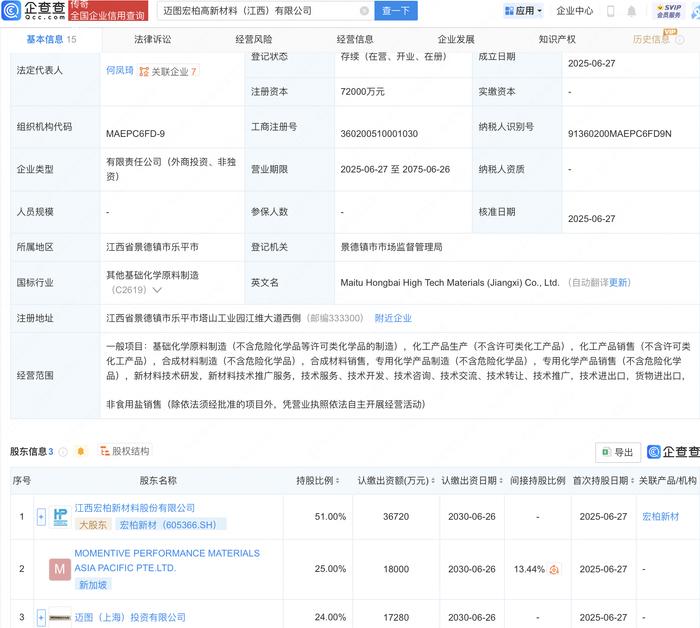The image size is (700, 628).
Task: Open the info icon beside 历史信息 tab
Action: pos(679,40)
